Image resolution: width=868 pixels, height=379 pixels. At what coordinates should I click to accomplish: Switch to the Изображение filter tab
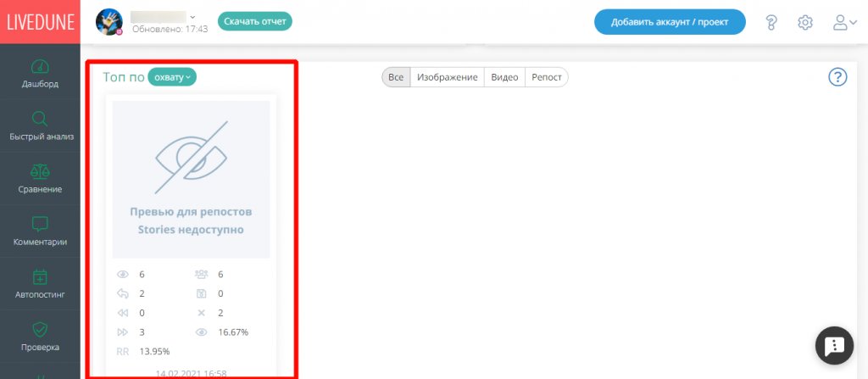tap(448, 77)
